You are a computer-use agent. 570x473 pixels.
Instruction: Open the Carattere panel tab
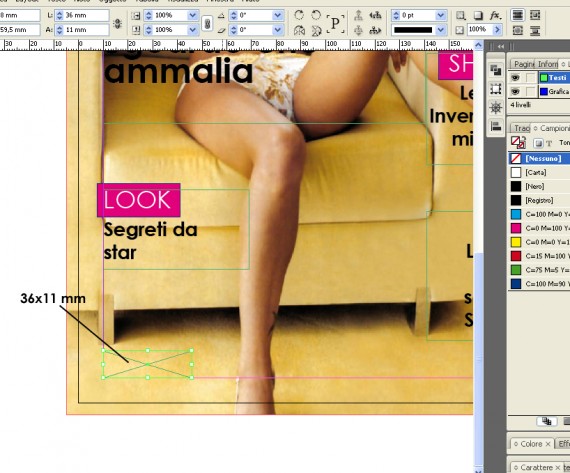[x=536, y=468]
